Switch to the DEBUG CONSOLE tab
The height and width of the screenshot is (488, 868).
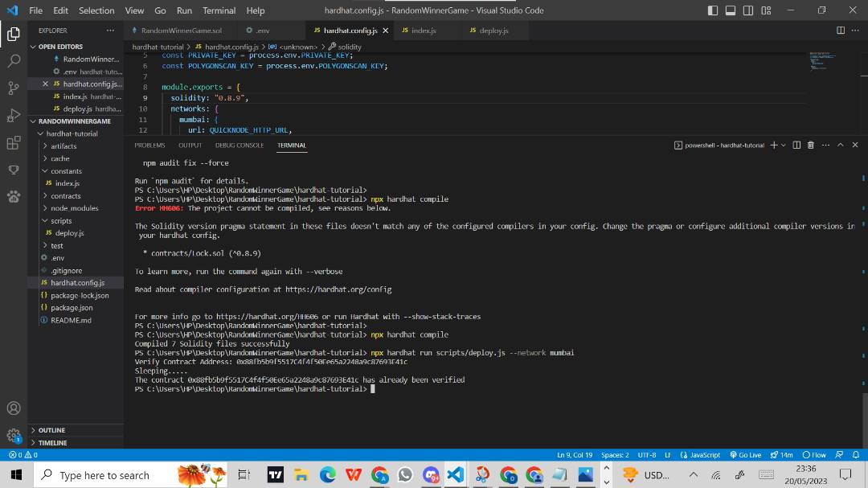point(240,145)
